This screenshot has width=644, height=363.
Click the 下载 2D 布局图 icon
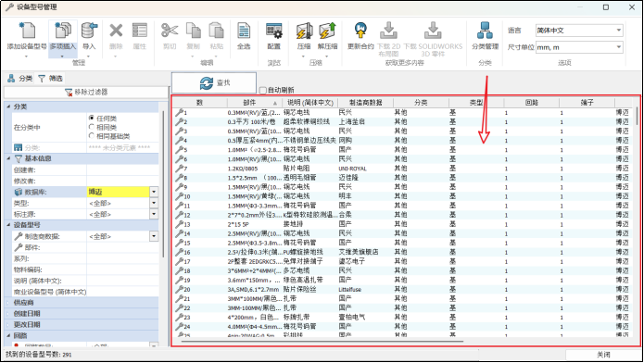click(388, 31)
